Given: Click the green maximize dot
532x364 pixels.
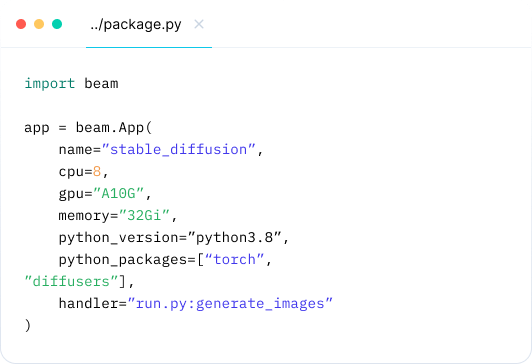Looking at the screenshot, I should 57,24.
